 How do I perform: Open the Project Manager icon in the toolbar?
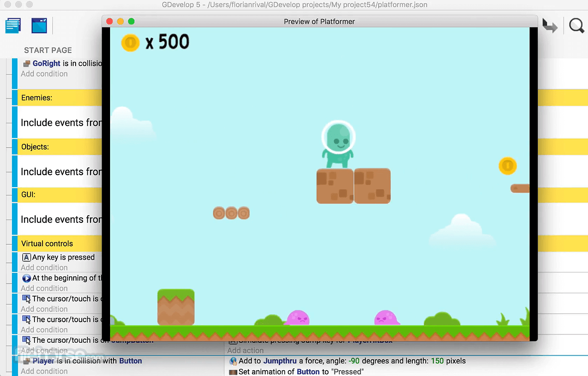13,25
